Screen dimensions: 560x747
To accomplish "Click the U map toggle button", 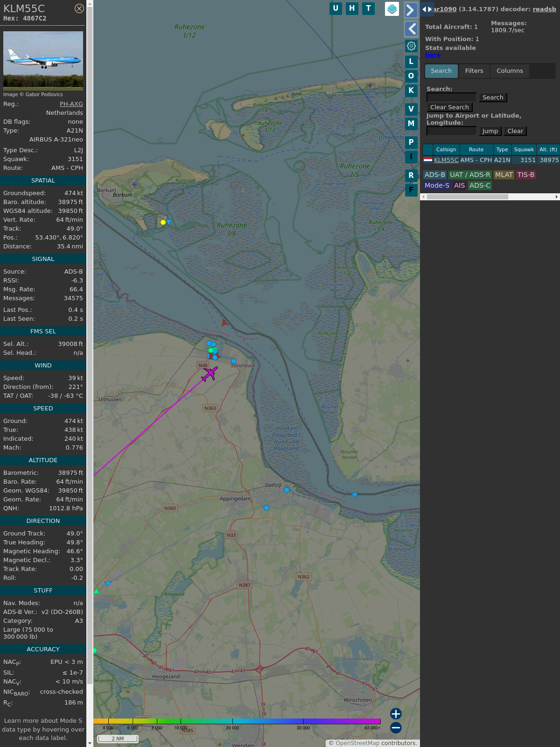I will point(336,8).
